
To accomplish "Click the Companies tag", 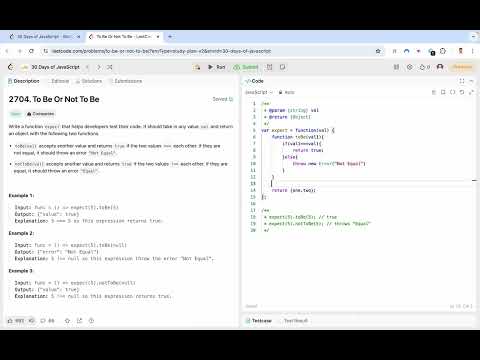I will click(40, 114).
